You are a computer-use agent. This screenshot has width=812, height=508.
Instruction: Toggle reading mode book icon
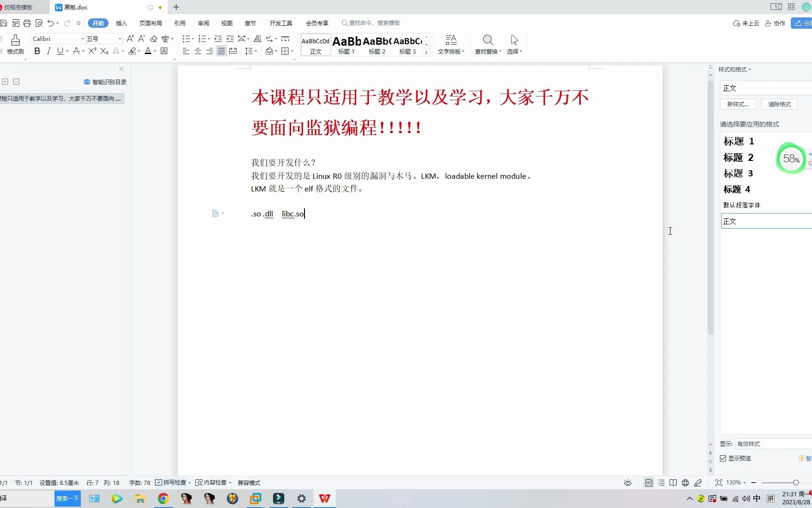tap(673, 483)
